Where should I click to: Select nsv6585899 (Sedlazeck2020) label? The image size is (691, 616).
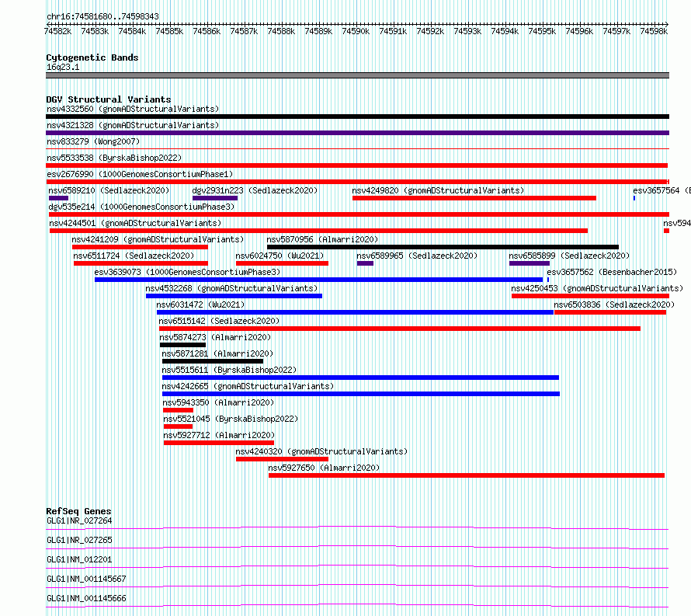point(569,256)
